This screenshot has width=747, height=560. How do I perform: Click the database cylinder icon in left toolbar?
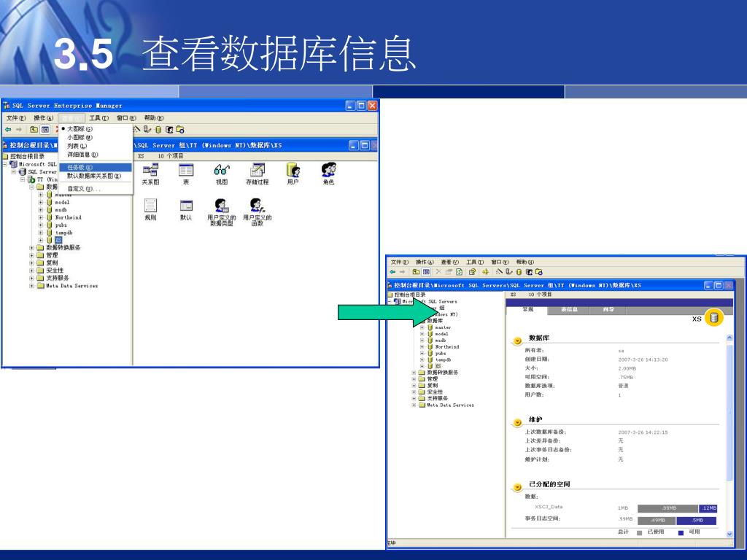coord(158,130)
